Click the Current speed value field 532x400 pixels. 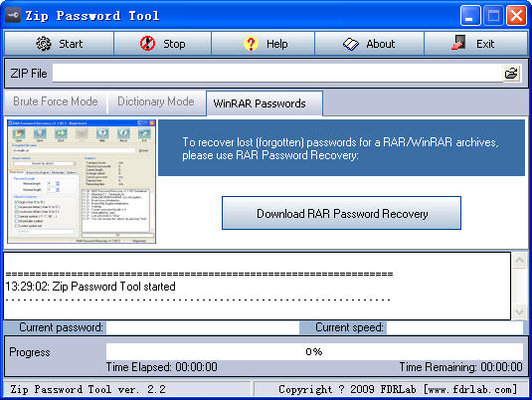click(x=455, y=327)
